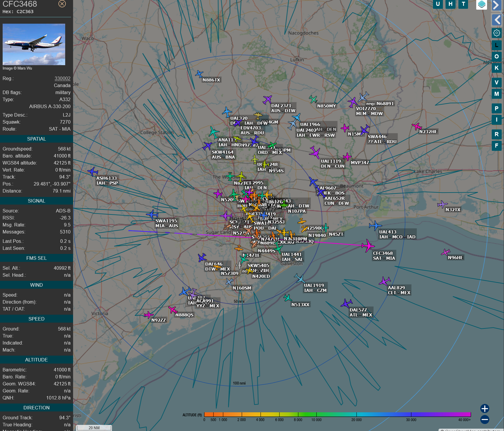Select the N886TX aircraft icon
Viewport: 504px width, 431px height.
[199, 74]
